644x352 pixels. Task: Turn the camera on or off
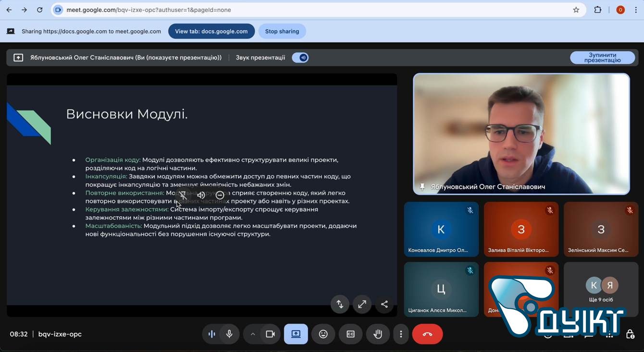tap(270, 334)
